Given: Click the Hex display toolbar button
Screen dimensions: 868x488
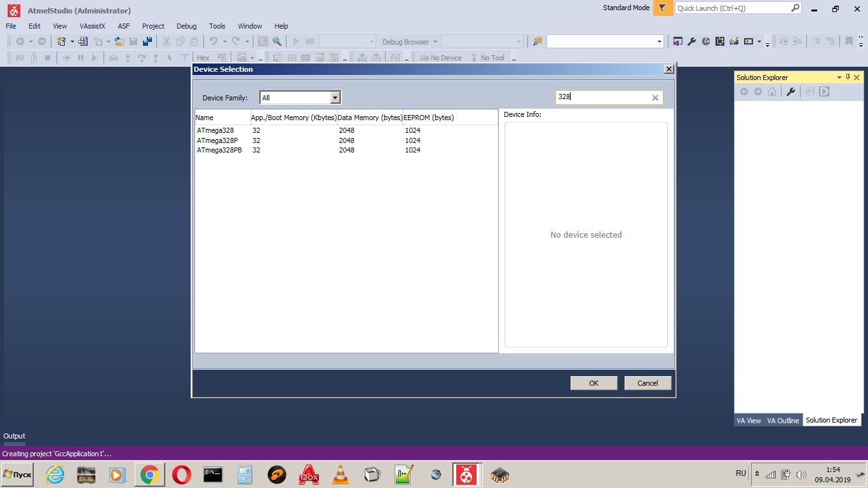Looking at the screenshot, I should pos(203,58).
